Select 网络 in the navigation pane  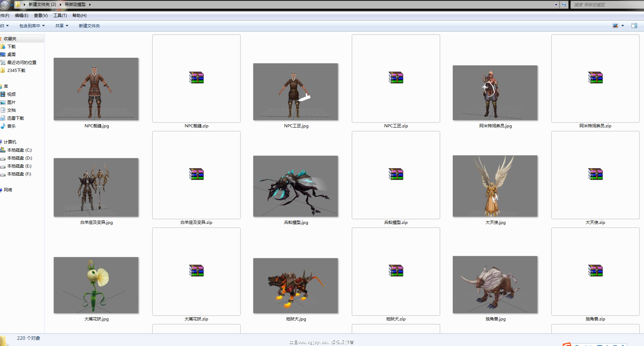[8, 190]
